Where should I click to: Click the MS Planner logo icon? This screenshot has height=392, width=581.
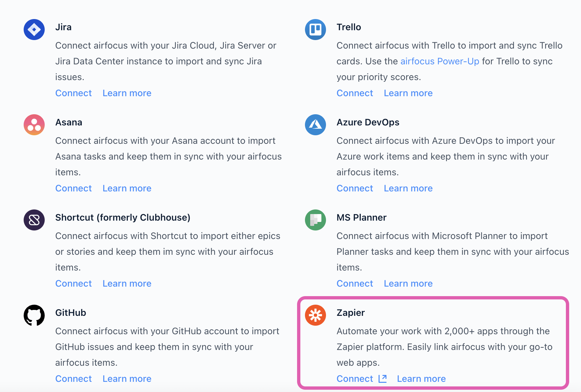point(315,220)
